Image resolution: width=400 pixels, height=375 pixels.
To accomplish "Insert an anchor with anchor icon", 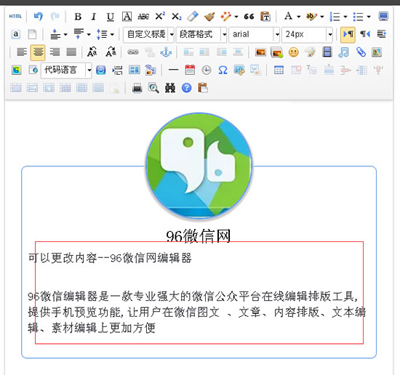I will point(166,52).
